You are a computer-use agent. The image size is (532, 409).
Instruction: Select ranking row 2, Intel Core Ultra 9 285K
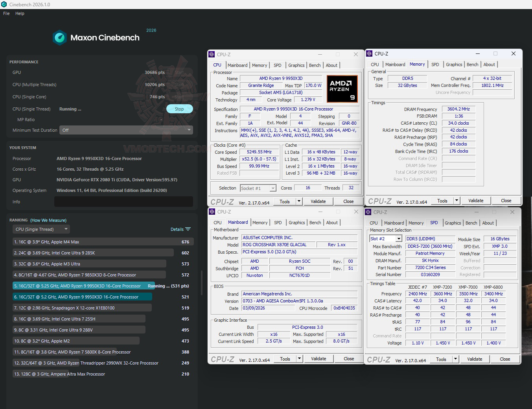click(x=103, y=253)
